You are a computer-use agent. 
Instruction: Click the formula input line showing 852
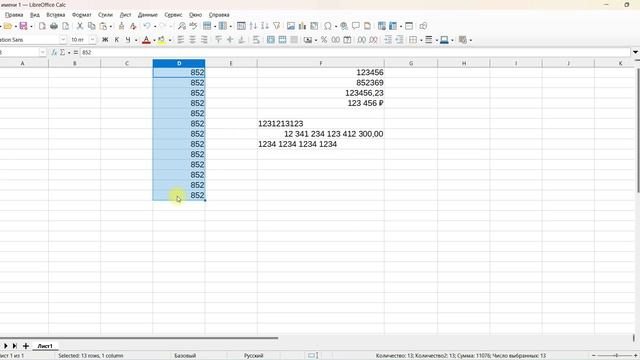pyautogui.click(x=355, y=53)
